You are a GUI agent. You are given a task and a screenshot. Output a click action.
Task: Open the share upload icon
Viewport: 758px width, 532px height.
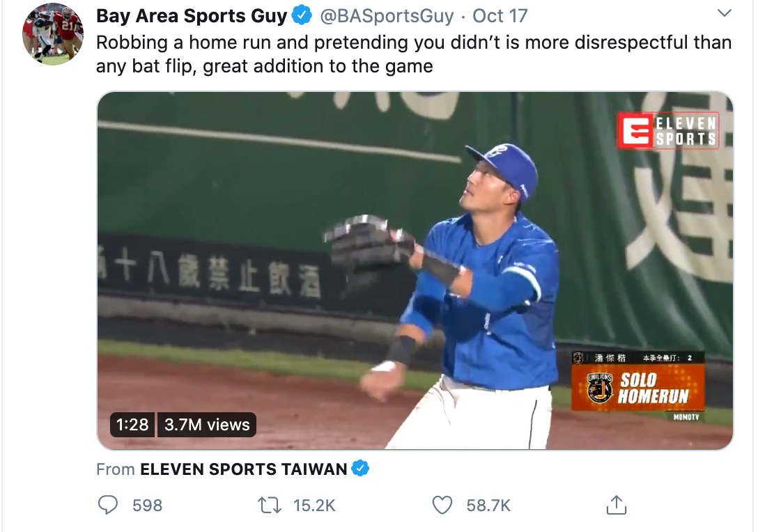[617, 505]
